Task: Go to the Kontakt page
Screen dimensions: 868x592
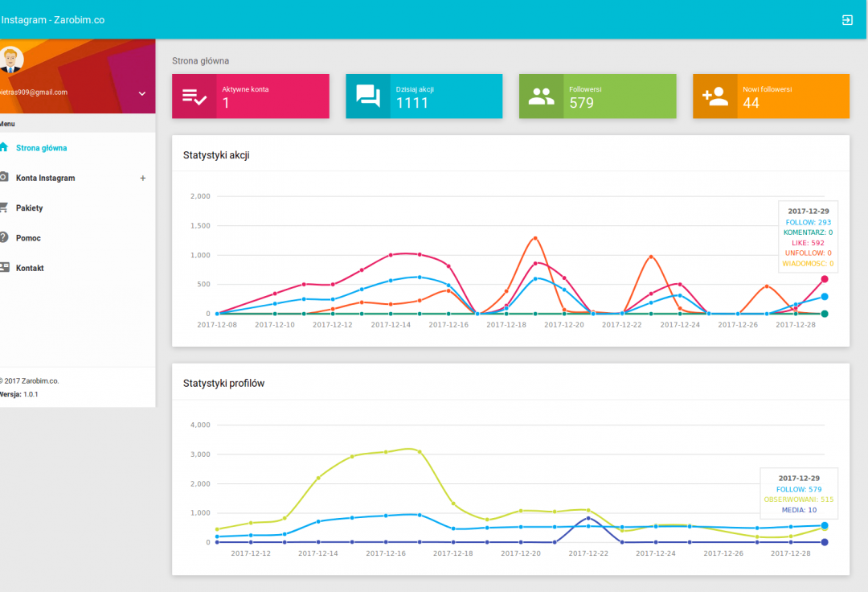Action: [x=30, y=268]
